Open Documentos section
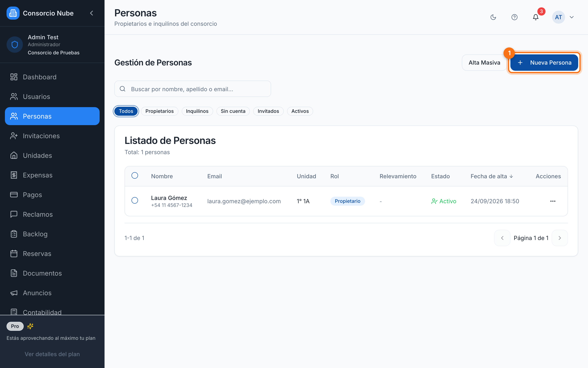Viewport: 588px width, 368px height. (x=52, y=273)
